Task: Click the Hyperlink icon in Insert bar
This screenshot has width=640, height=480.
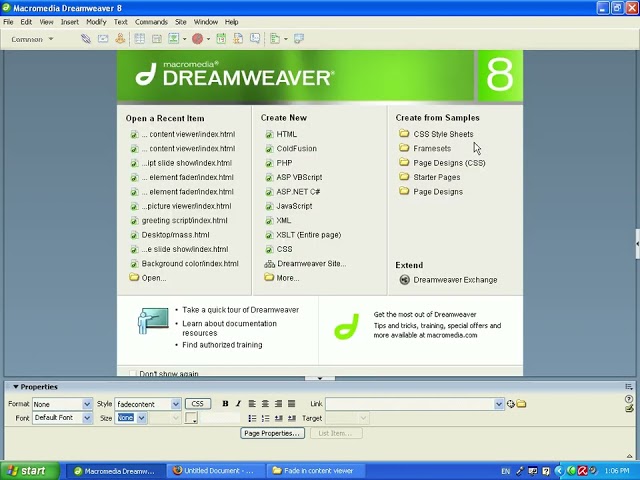Action: [x=86, y=39]
